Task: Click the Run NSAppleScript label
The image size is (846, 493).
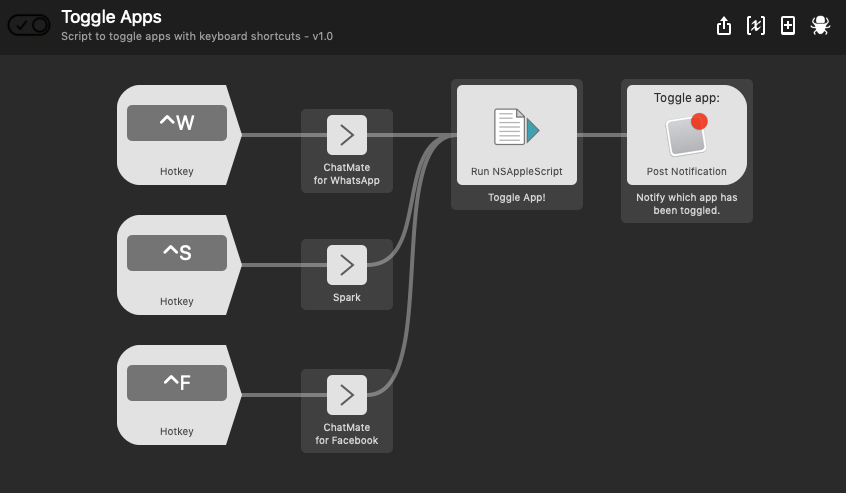Action: coord(516,172)
